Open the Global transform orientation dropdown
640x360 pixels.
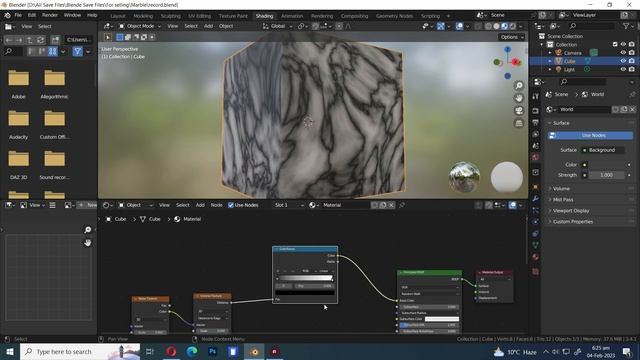(278, 26)
